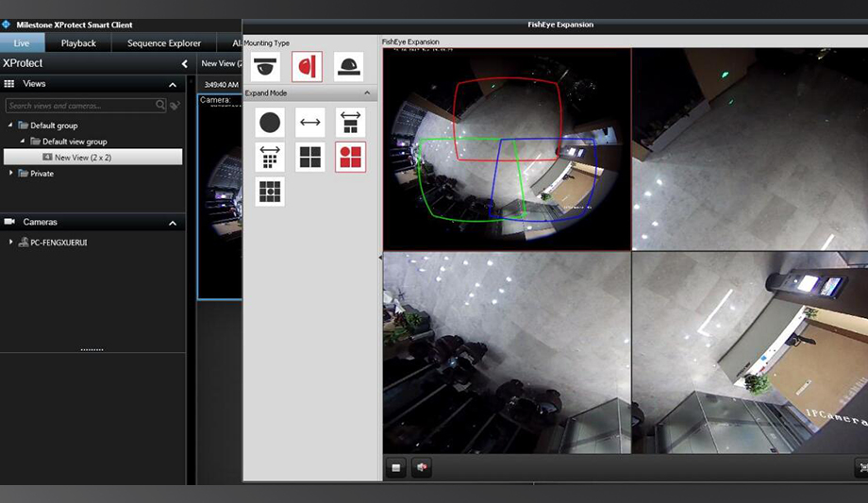This screenshot has height=503, width=868.
Task: Switch to the Playback tab
Action: click(78, 43)
